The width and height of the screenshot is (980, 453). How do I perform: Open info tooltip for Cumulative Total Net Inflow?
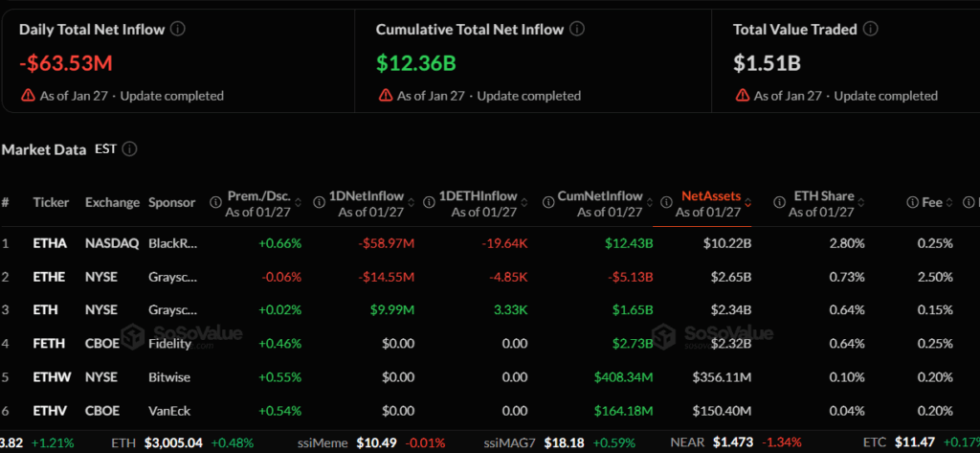(x=579, y=29)
